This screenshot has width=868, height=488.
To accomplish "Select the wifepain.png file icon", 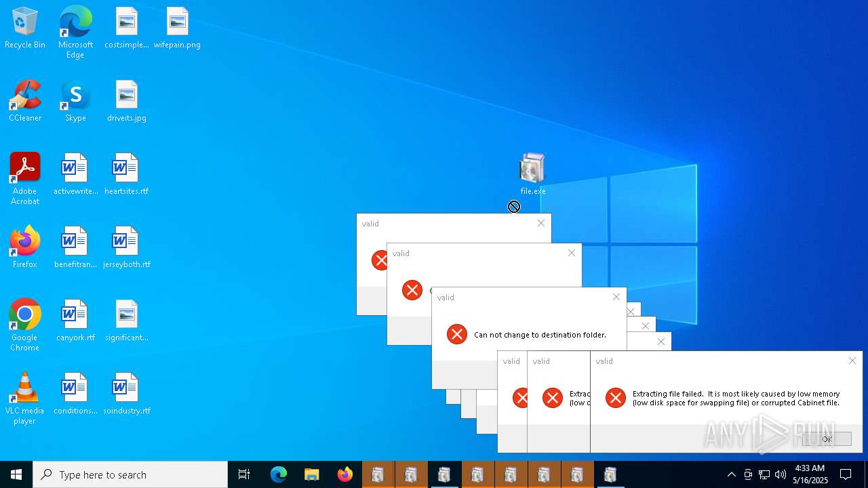I will [177, 28].
